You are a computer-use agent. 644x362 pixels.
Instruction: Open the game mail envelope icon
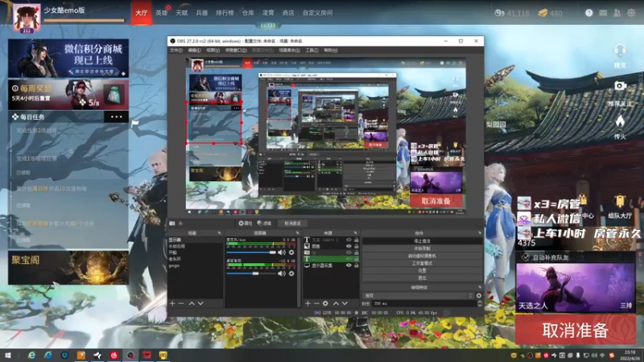[603, 13]
